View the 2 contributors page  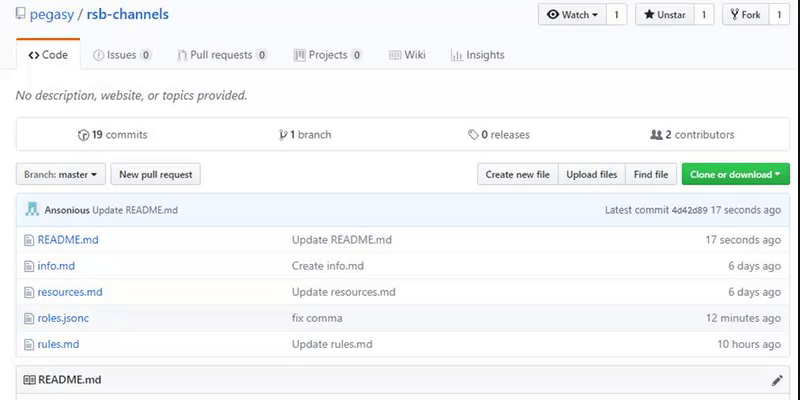[x=692, y=135]
